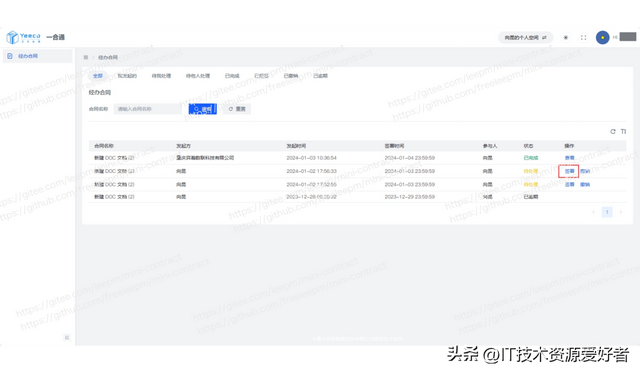Switch to the 全部 tab

[98, 76]
